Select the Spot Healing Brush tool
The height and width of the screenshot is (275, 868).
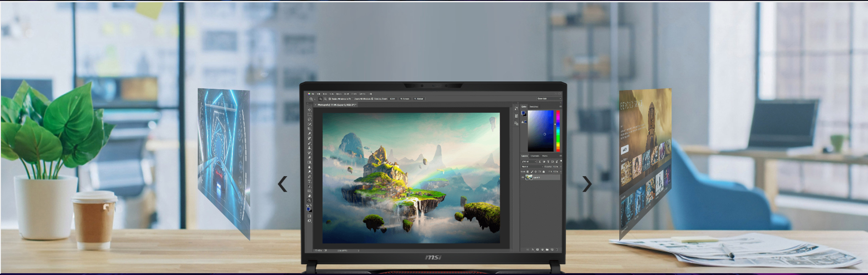(x=309, y=138)
